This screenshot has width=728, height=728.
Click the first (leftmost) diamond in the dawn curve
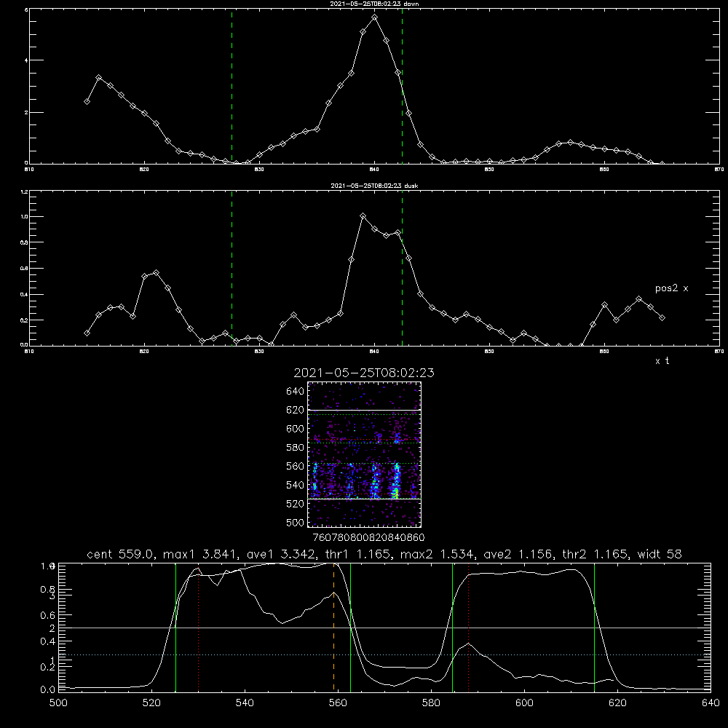click(x=87, y=101)
